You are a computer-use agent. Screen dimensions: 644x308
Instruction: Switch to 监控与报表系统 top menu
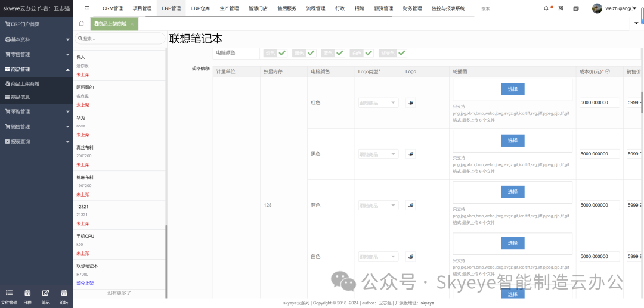tap(448, 8)
